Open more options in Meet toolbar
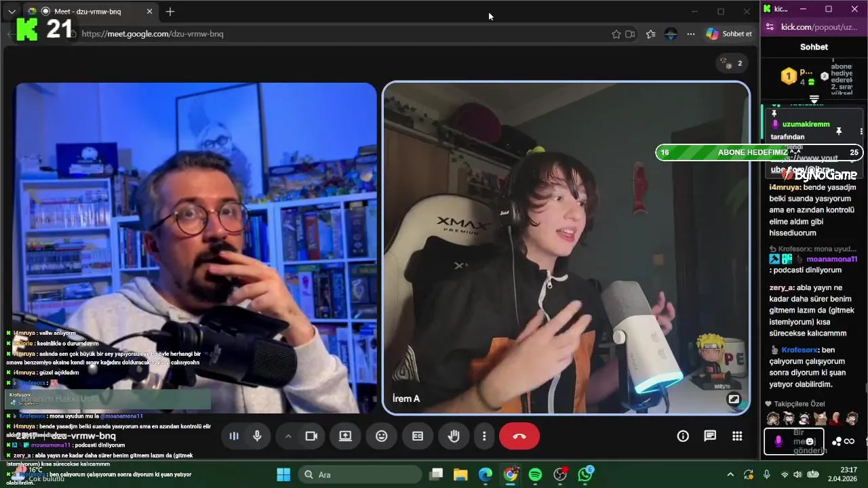This screenshot has width=868, height=488. point(484,436)
